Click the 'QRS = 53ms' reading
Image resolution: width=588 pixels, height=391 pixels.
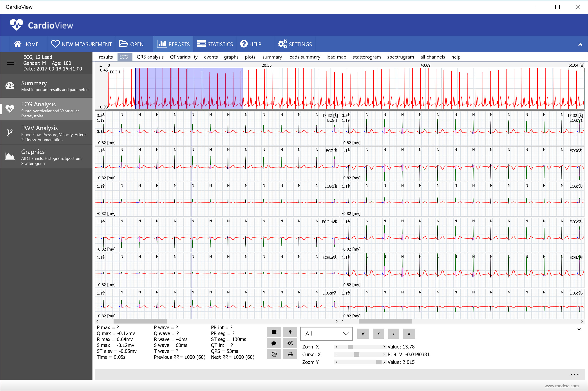(224, 351)
